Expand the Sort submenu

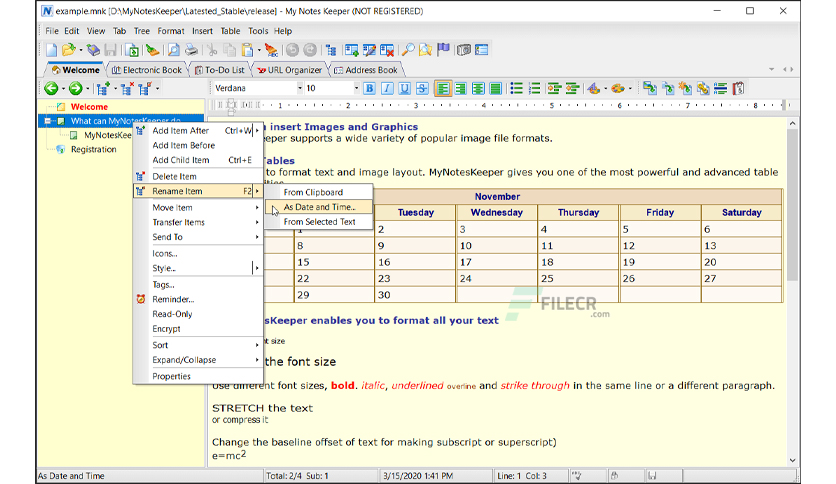coord(197,345)
